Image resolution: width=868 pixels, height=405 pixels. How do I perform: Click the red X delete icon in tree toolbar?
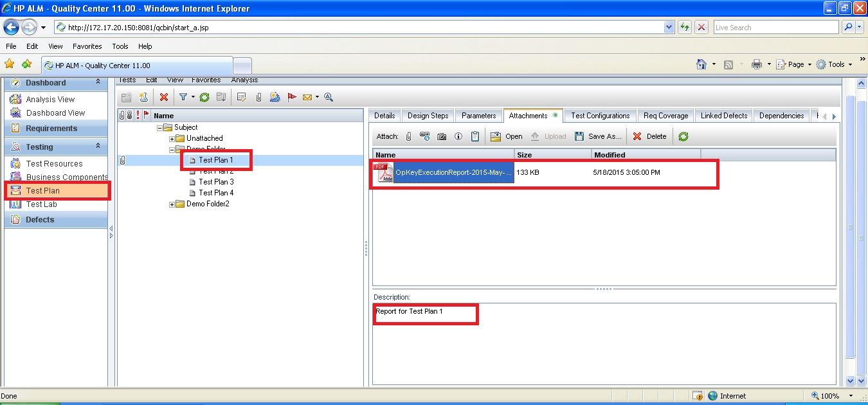click(164, 97)
